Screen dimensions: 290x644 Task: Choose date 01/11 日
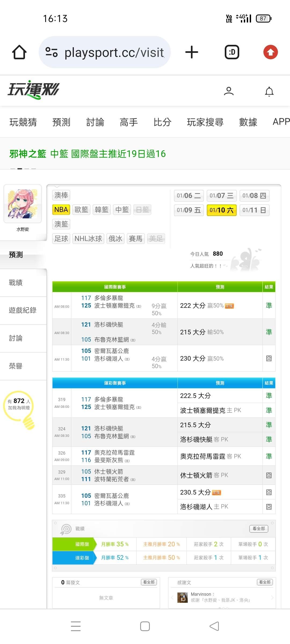tap(254, 210)
